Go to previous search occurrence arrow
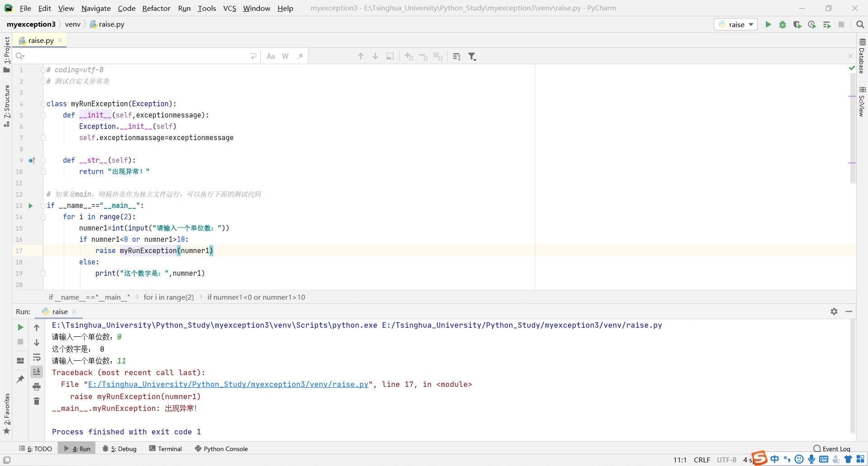The height and width of the screenshot is (466, 868). pos(361,56)
